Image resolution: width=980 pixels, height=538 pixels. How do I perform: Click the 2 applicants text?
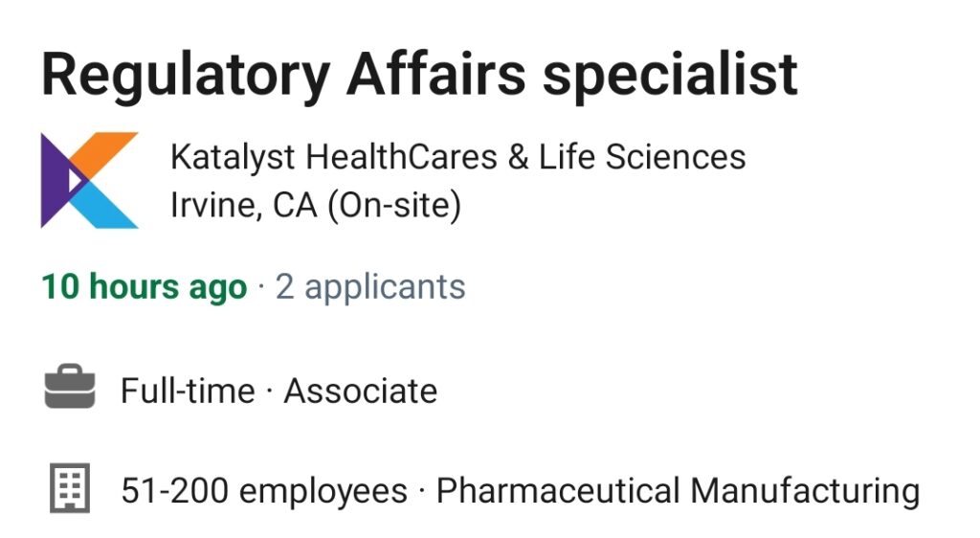[x=370, y=287]
